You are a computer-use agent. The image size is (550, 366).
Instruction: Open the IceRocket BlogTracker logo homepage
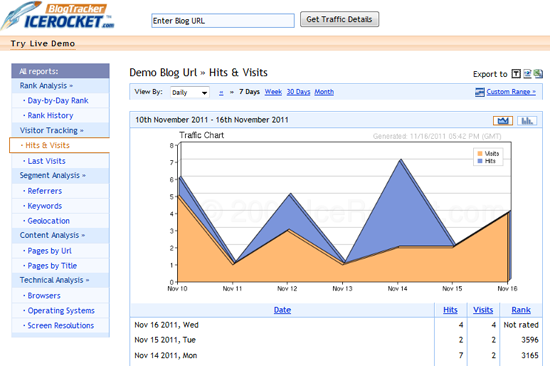point(58,17)
